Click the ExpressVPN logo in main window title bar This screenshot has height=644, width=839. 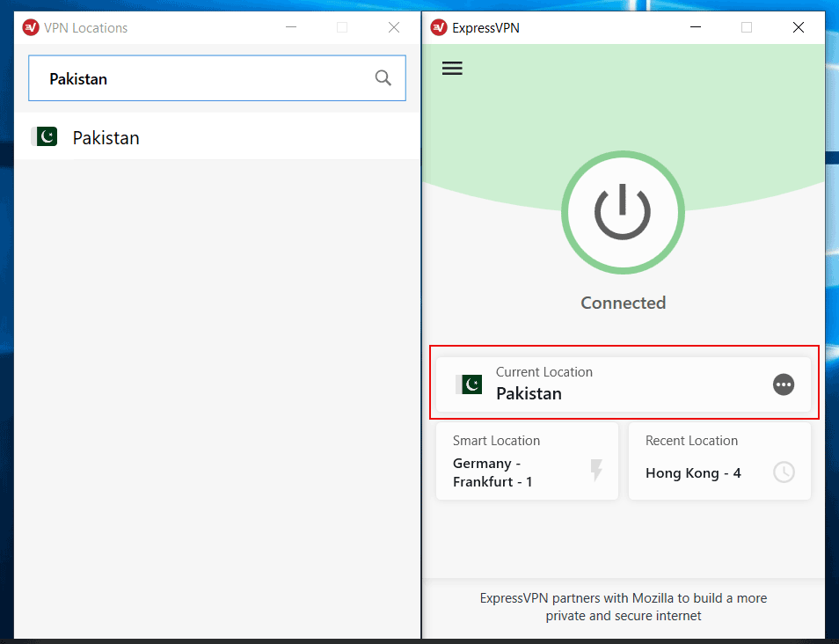(439, 27)
